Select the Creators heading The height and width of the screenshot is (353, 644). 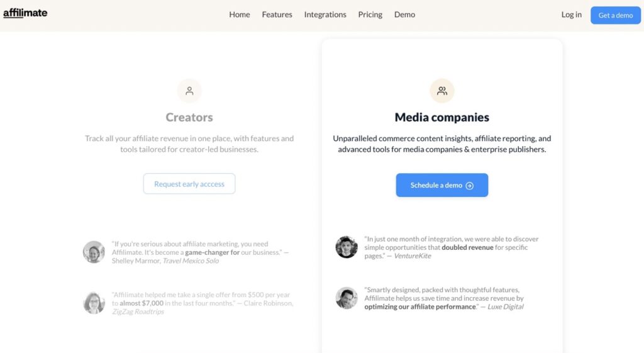coord(189,117)
